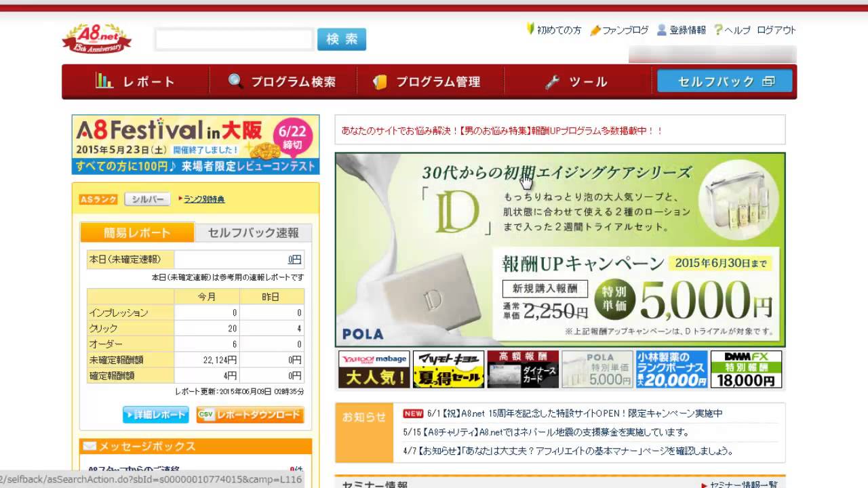The height and width of the screenshot is (488, 868).
Task: Click the large POLA D campaign banner
Action: (x=560, y=249)
